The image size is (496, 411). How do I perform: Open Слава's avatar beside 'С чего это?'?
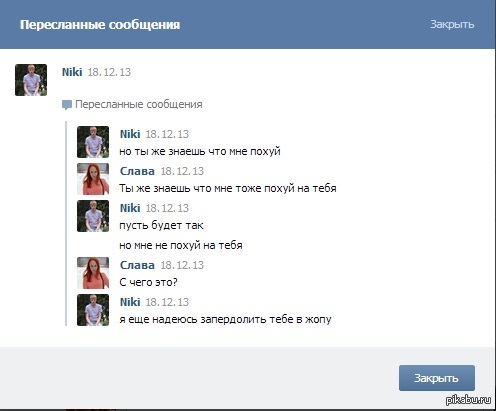pos(93,273)
